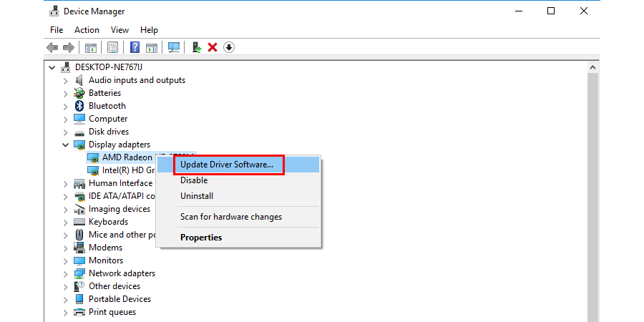Click the Batteries category icon

79,93
